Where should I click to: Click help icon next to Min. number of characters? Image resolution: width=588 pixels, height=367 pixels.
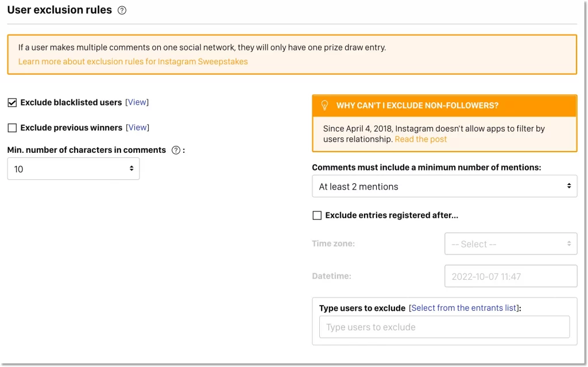pyautogui.click(x=176, y=150)
